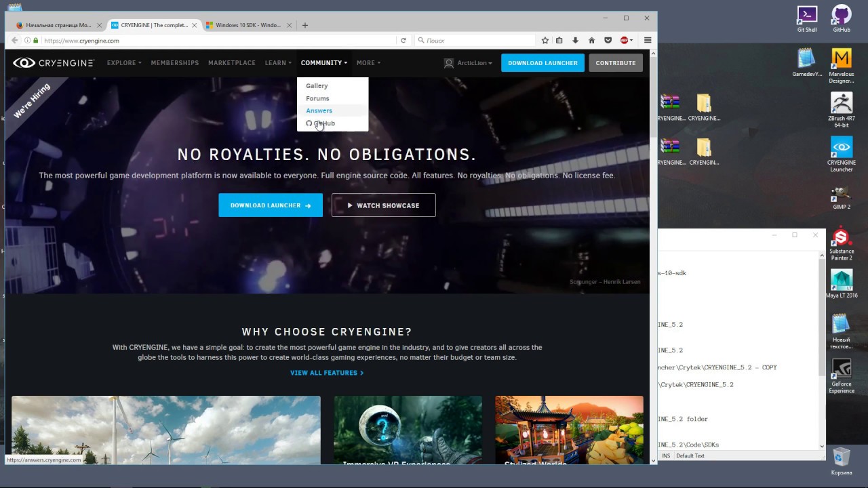Viewport: 868px width, 488px height.
Task: Collapse the COMMUNITY dropdown menu
Action: click(324, 63)
